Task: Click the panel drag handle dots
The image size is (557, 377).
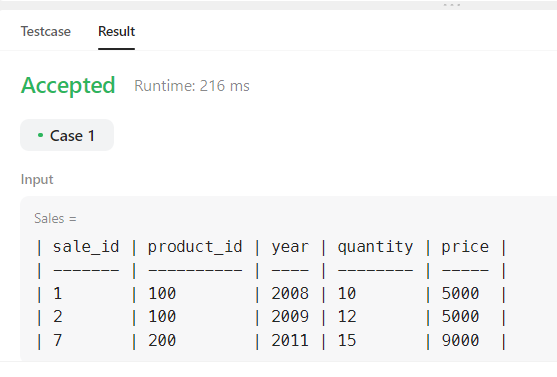Action: coord(451,5)
